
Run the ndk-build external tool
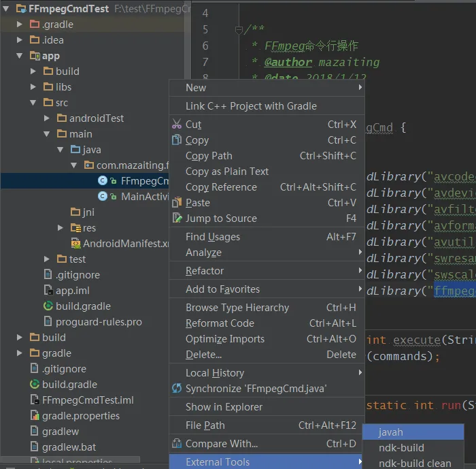point(413,448)
